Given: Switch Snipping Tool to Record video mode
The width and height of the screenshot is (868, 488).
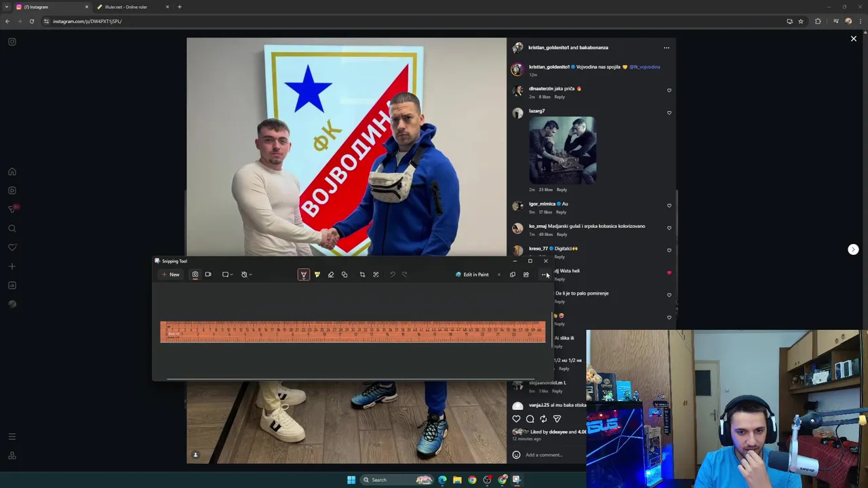Looking at the screenshot, I should point(208,274).
